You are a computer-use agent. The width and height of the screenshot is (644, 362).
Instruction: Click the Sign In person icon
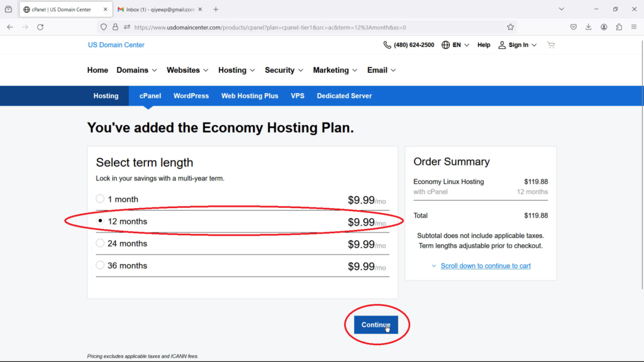click(x=502, y=45)
